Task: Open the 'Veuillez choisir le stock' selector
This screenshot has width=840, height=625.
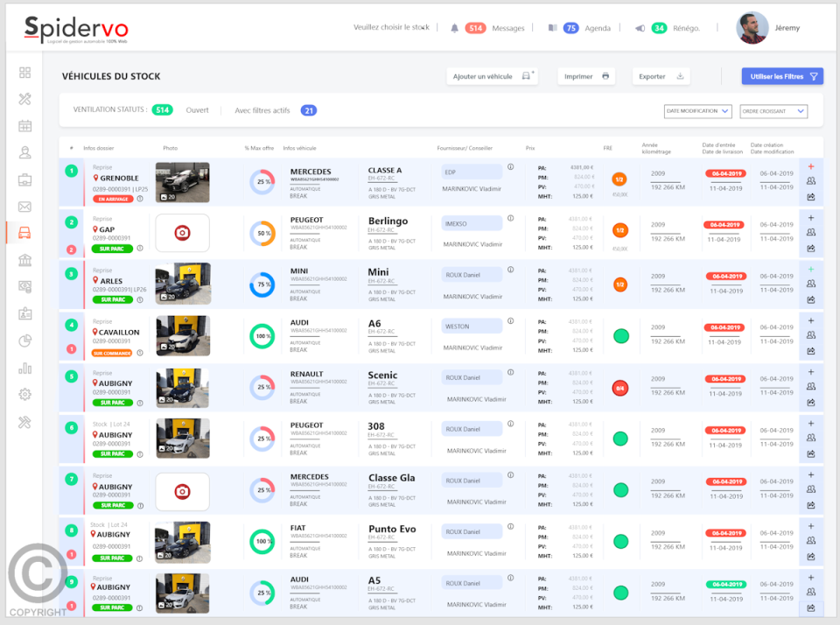Action: 391,28
